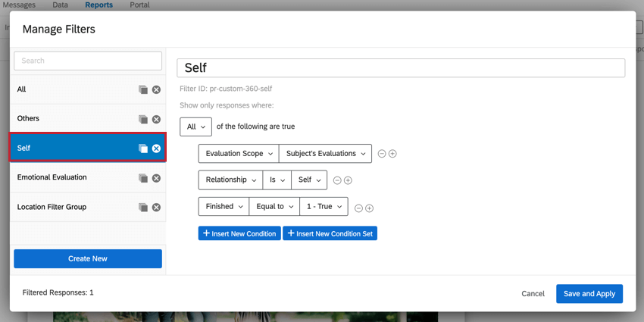Expand the Subject's Evaluations dropdown
Viewport: 644px width, 322px height.
(325, 154)
